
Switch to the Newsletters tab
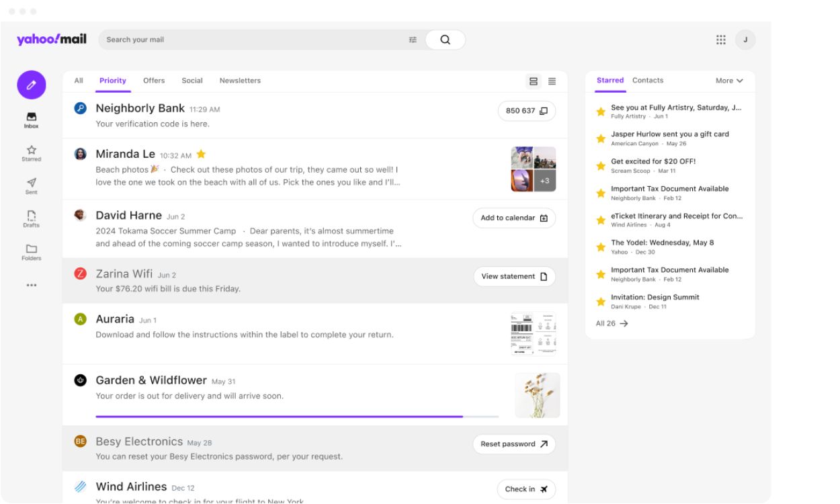click(x=240, y=80)
